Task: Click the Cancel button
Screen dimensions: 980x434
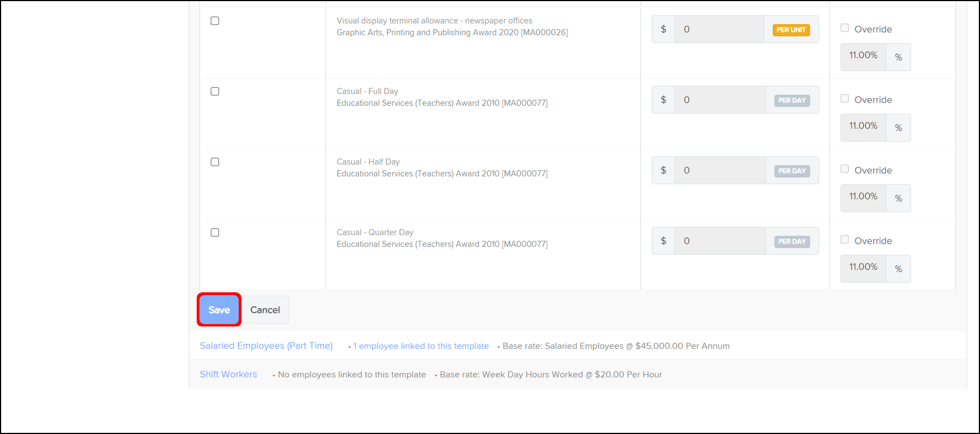Action: (265, 310)
